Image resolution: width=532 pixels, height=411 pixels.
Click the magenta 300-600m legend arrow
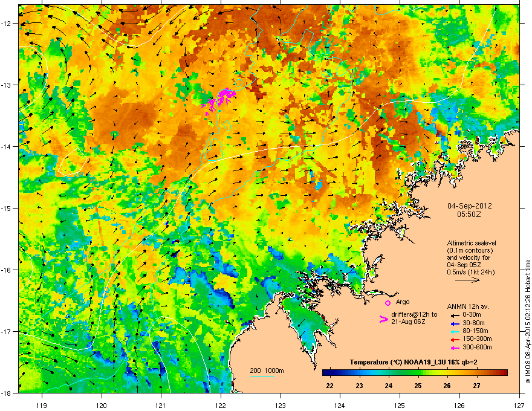tap(454, 348)
